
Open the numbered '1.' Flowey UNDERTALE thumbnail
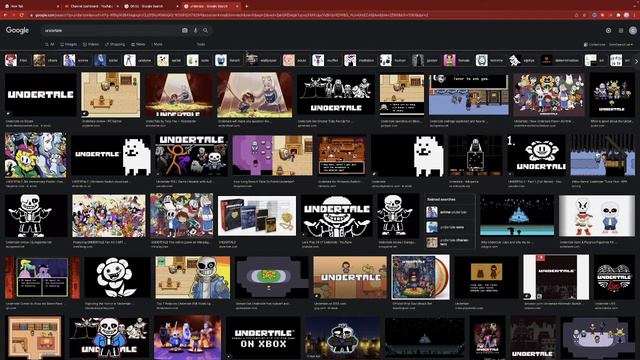536,156
